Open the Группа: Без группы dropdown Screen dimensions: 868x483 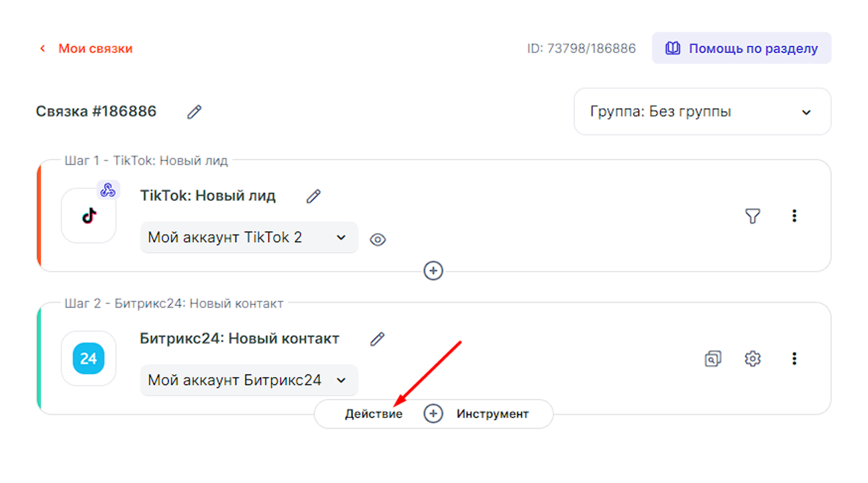702,112
